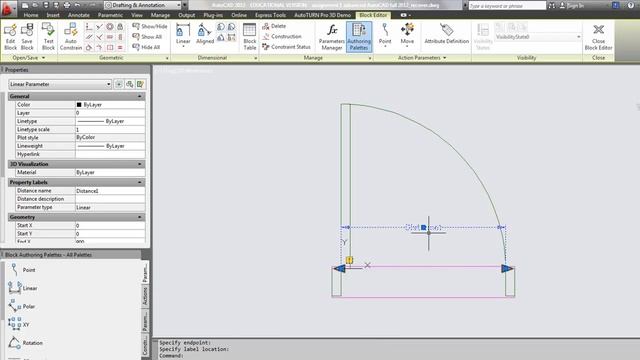The height and width of the screenshot is (360, 640).
Task: Open the Drafting & Annotation workspace dropdown
Action: 143,5
